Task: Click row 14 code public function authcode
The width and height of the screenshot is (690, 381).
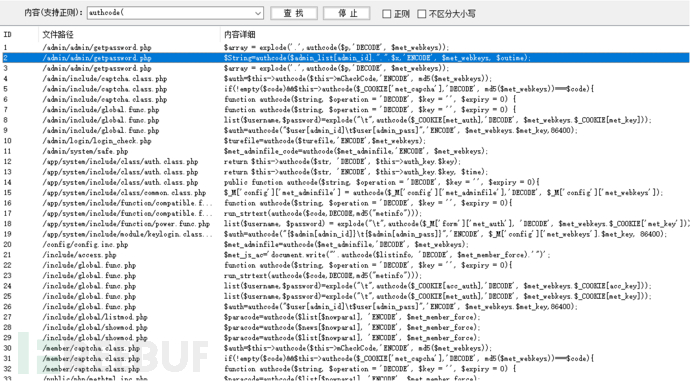Action: coord(382,182)
